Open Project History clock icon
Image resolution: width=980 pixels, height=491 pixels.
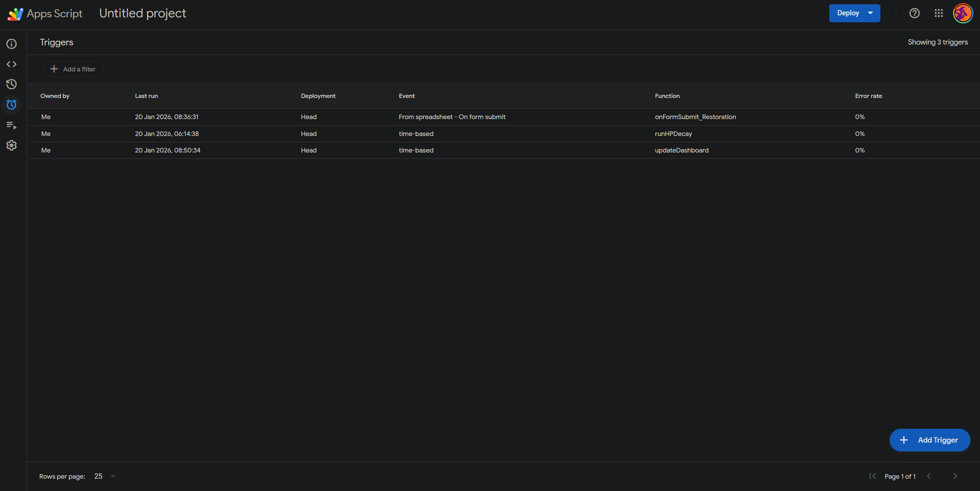point(12,84)
